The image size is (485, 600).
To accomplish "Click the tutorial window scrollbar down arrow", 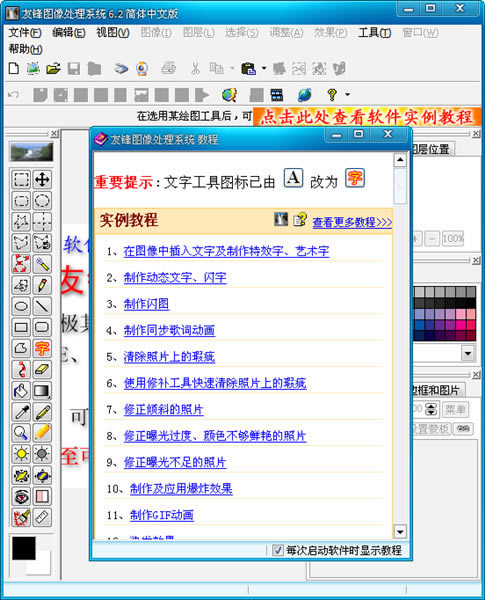I will pos(400,532).
